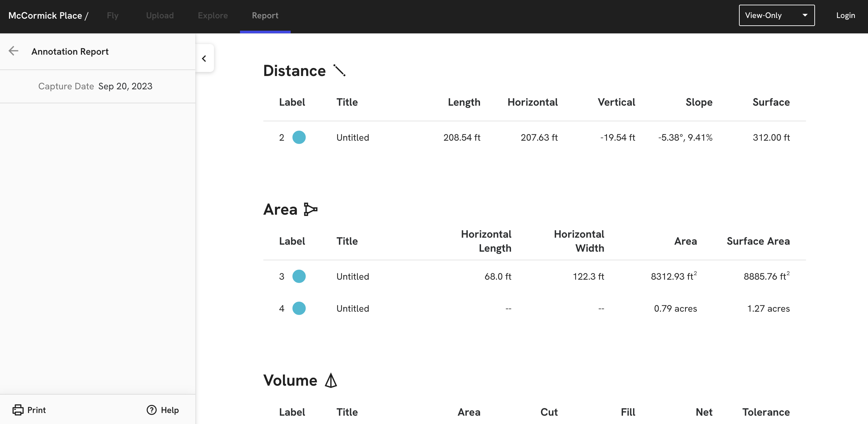Click the 8312.93 ft² area value

point(674,276)
